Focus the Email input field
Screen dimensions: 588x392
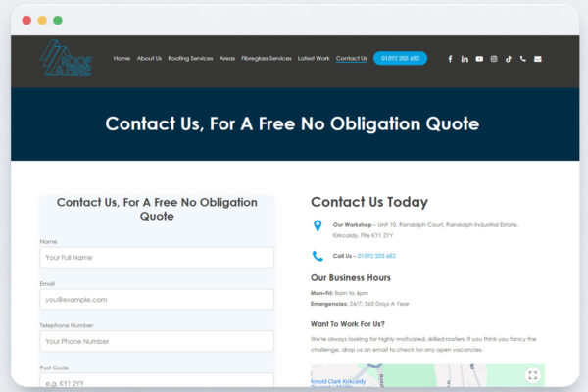157,300
